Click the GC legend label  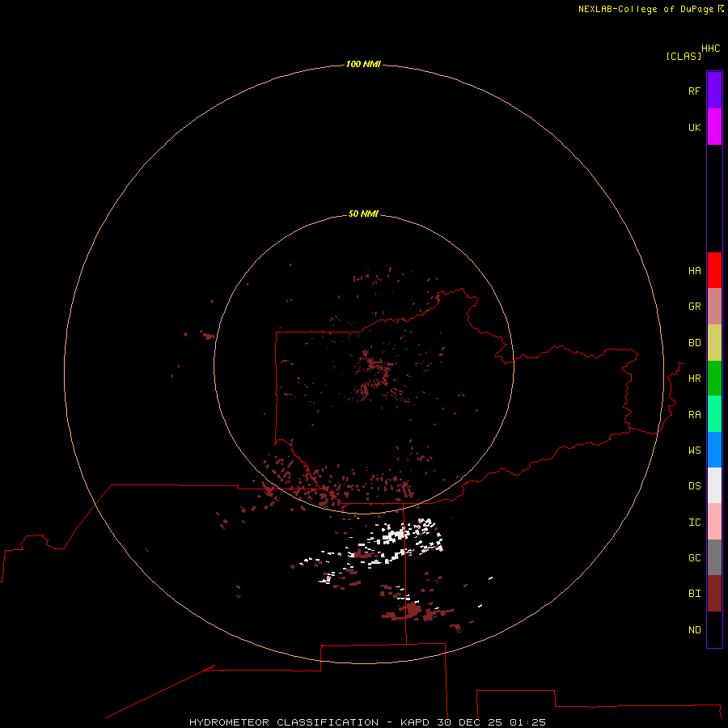[x=694, y=558]
